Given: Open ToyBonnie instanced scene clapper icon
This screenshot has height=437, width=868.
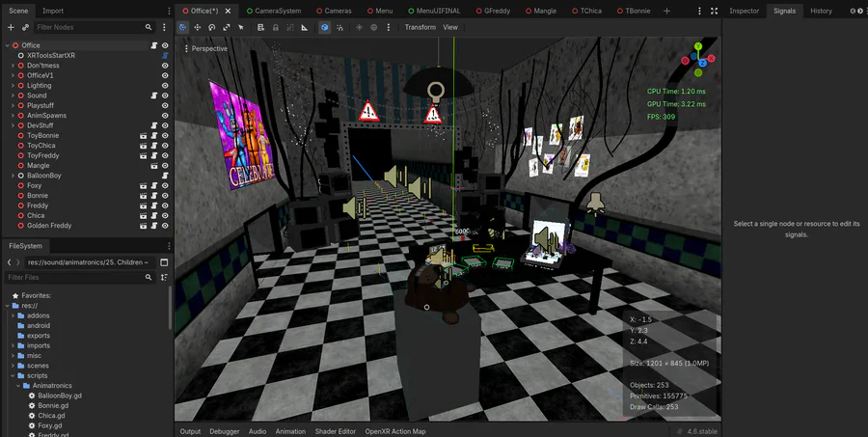Looking at the screenshot, I should pos(144,136).
